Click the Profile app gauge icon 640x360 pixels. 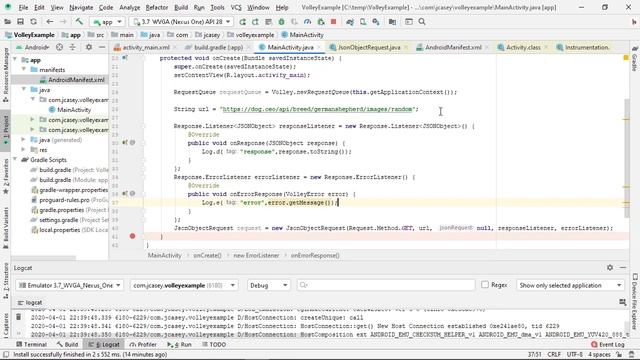point(307,22)
